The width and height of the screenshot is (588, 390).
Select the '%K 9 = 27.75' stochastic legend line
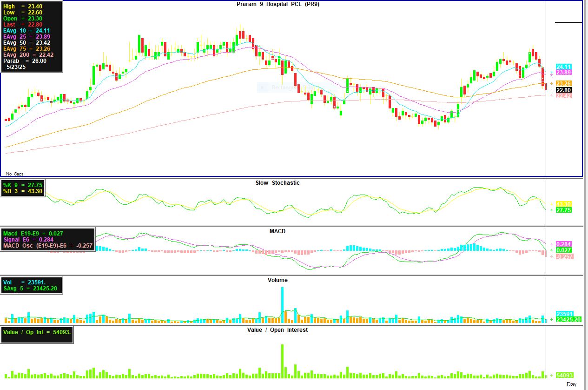coord(23,185)
